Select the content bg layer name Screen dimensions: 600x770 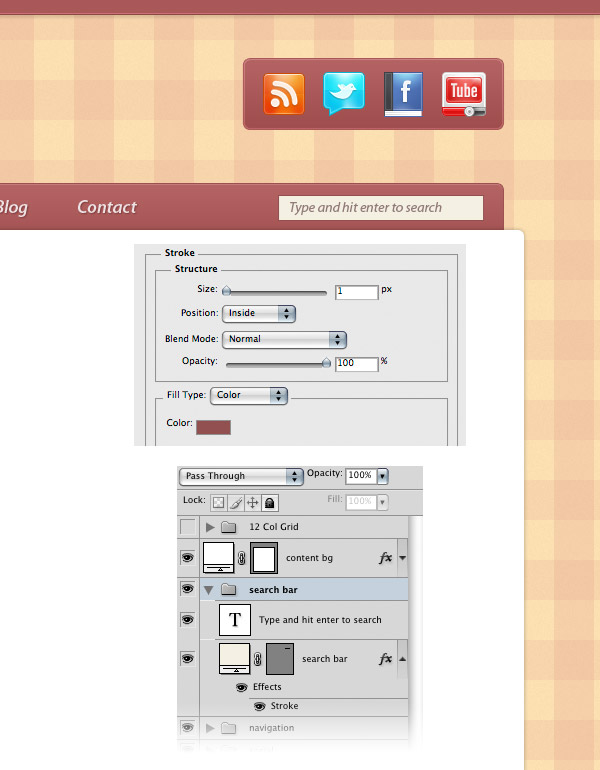click(x=309, y=558)
